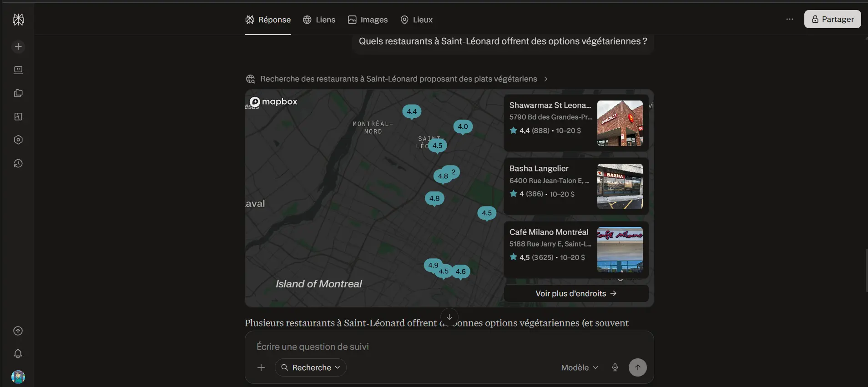Viewport: 868px width, 387px height.
Task: Select the 4.0 rating map marker
Action: pos(463,126)
